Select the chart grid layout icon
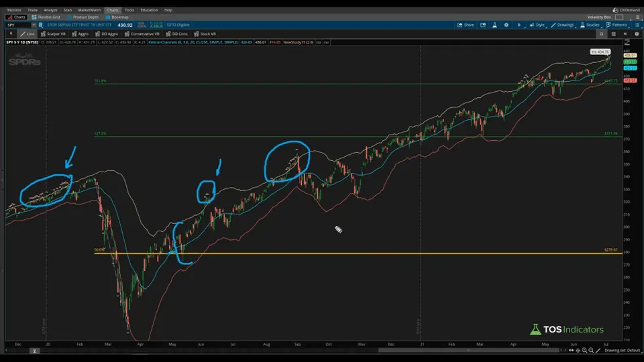The width and height of the screenshot is (644, 362). coord(614,34)
